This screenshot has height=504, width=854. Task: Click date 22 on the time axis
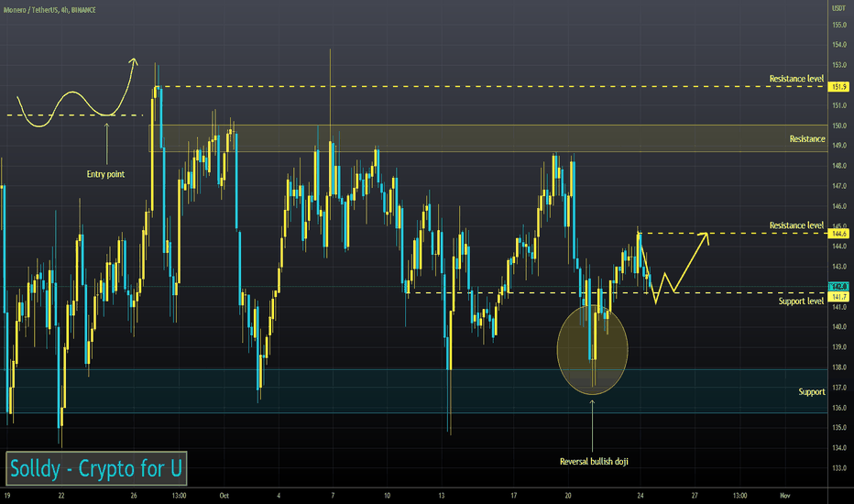61,495
